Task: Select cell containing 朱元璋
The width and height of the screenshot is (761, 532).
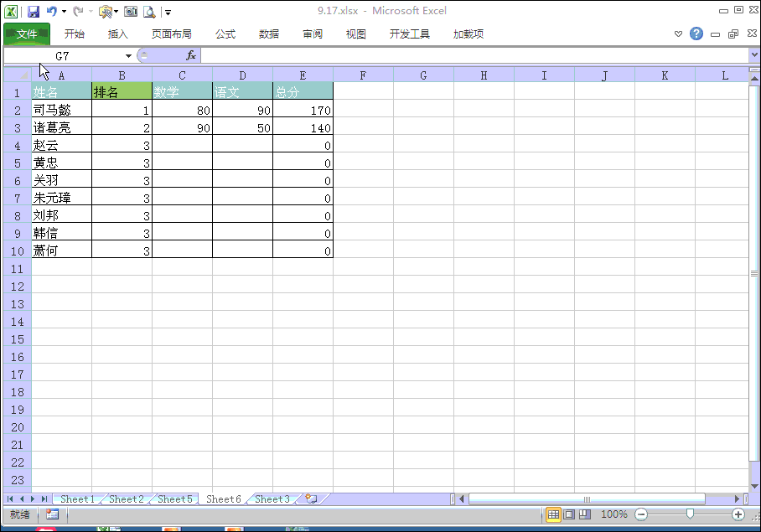Action: pyautogui.click(x=62, y=198)
